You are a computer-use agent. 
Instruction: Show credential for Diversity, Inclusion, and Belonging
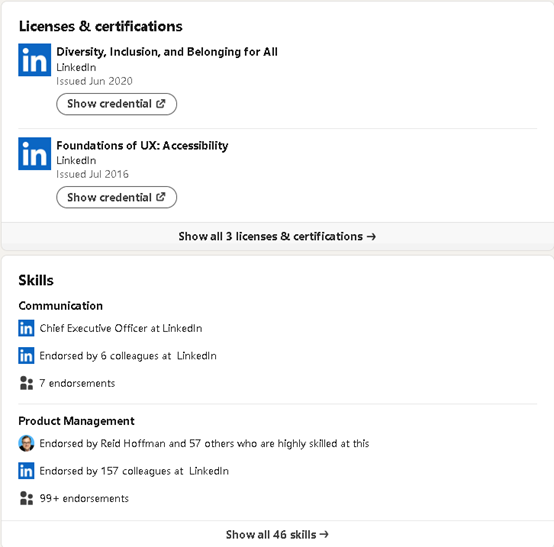(x=116, y=104)
